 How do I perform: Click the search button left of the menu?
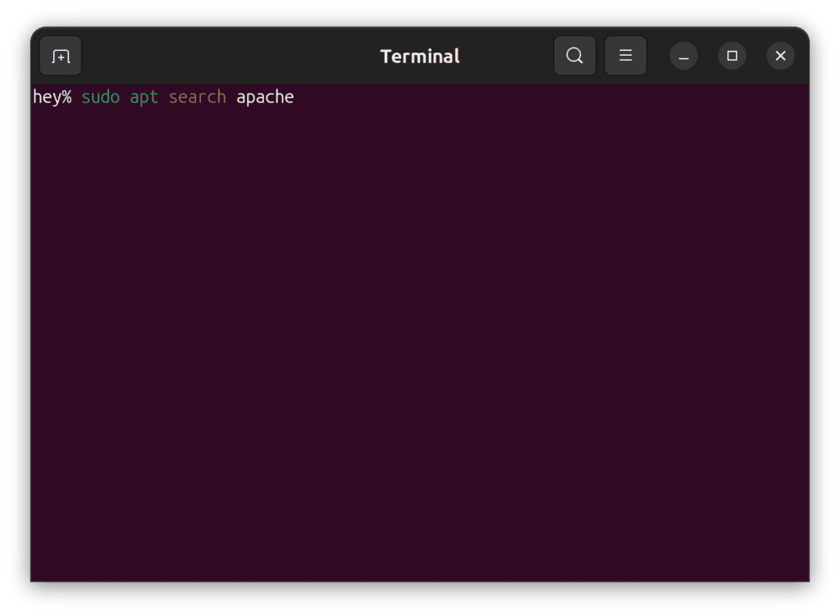(574, 56)
